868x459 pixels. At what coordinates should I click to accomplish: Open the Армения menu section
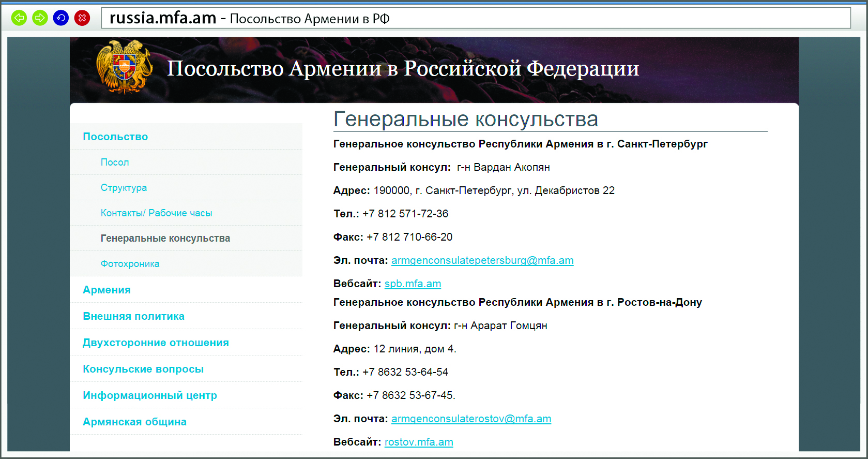tap(106, 290)
